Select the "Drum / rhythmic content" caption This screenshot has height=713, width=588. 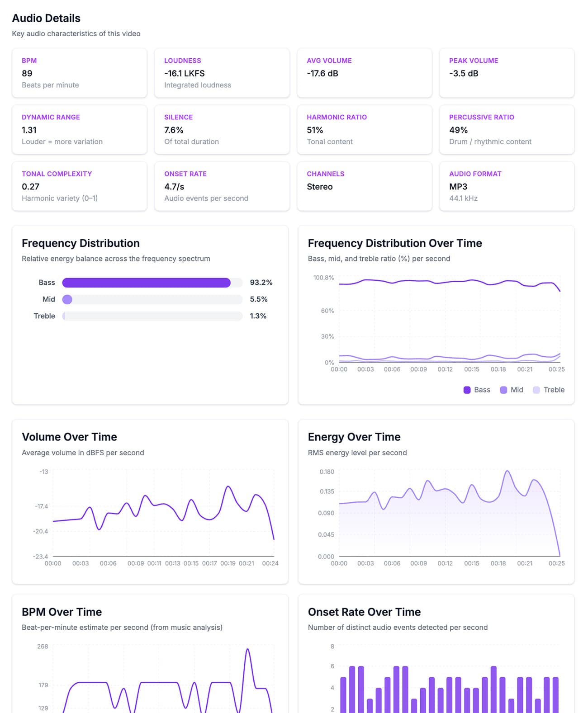pos(490,142)
